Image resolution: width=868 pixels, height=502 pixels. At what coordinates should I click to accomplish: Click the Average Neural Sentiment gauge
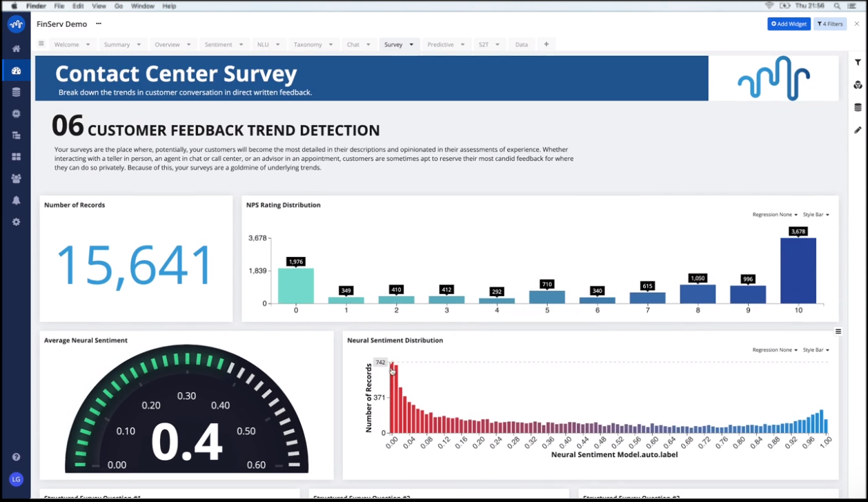186,407
